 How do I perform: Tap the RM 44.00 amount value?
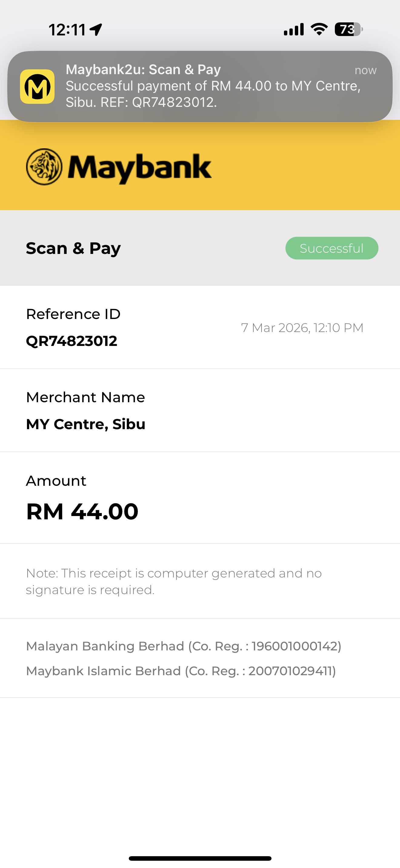click(82, 511)
